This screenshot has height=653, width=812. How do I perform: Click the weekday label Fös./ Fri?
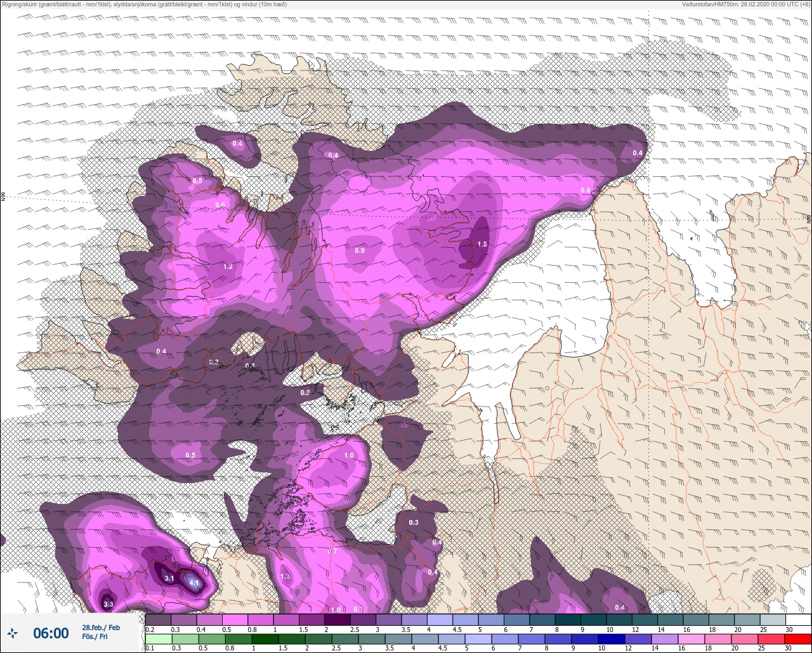(x=95, y=637)
